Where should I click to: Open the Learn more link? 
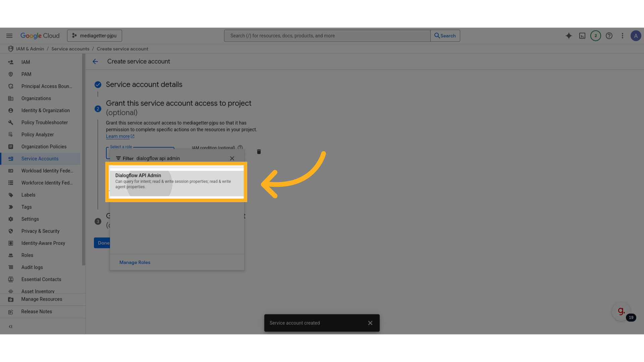(120, 136)
